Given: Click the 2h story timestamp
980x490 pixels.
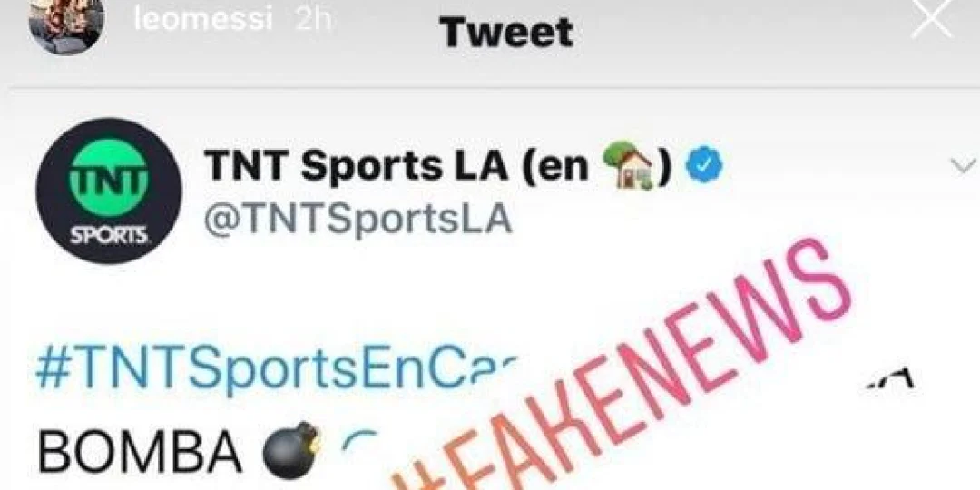Looking at the screenshot, I should click(313, 19).
